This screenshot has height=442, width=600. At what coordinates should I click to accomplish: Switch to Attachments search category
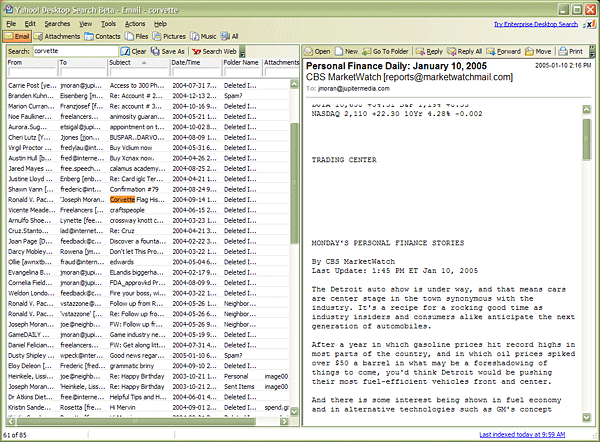click(57, 36)
